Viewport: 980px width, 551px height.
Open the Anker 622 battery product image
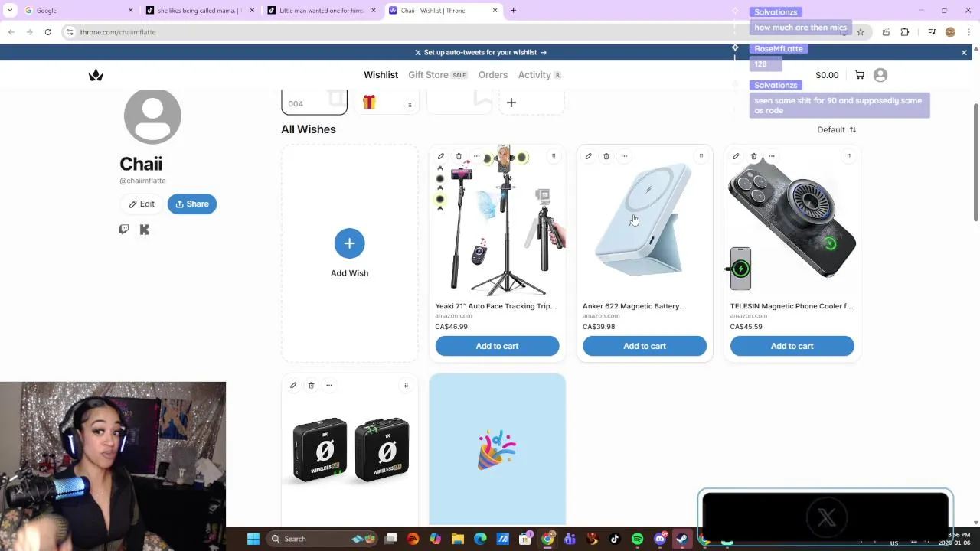point(645,221)
